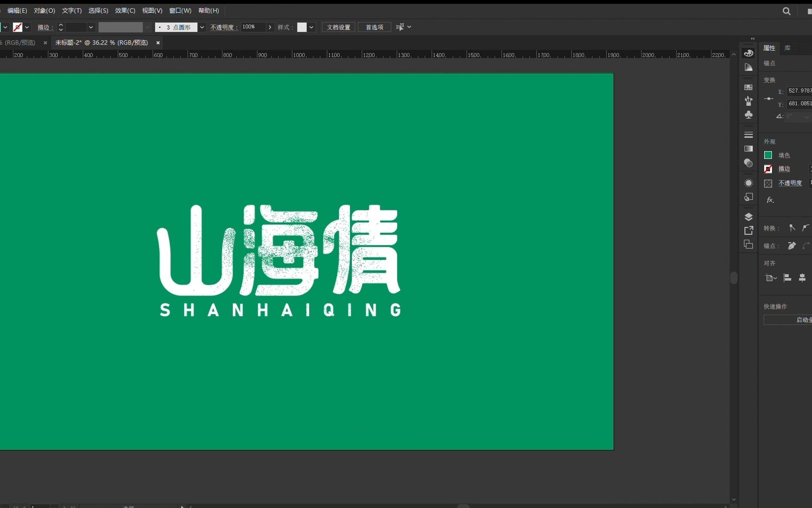Open the stroke weight dropdown

pyautogui.click(x=91, y=27)
